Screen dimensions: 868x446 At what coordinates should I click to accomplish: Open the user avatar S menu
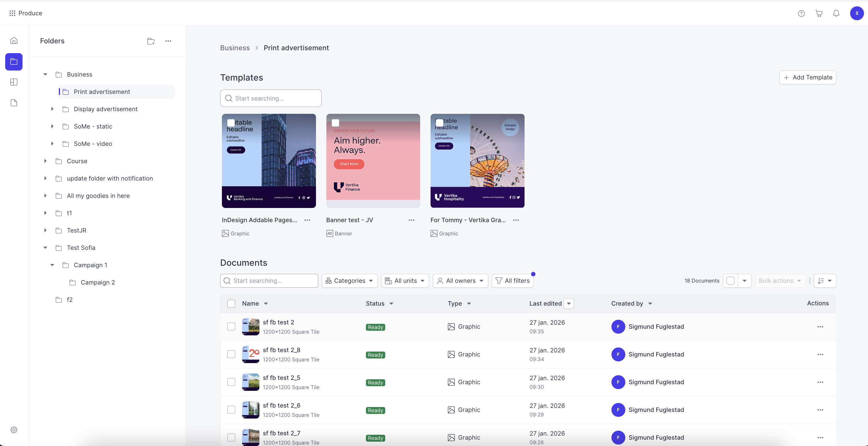pos(856,14)
